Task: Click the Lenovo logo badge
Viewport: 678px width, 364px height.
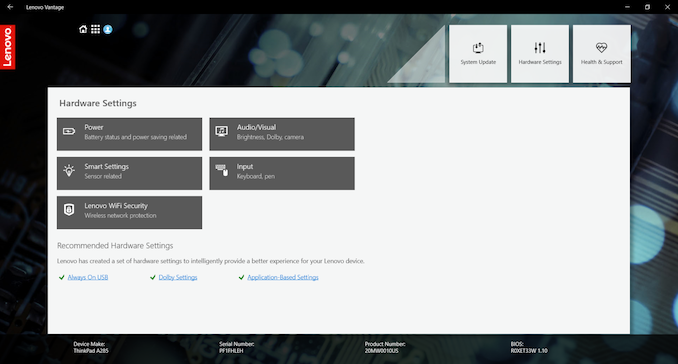Action: tap(8, 47)
